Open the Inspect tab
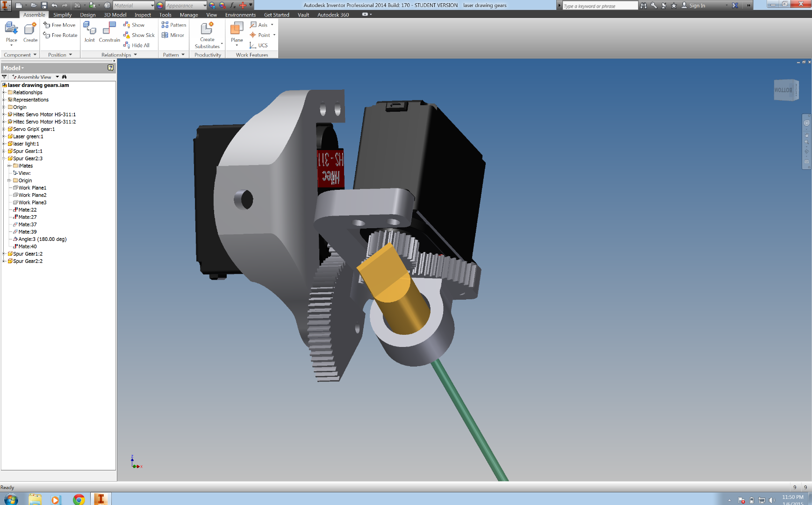 pos(143,15)
